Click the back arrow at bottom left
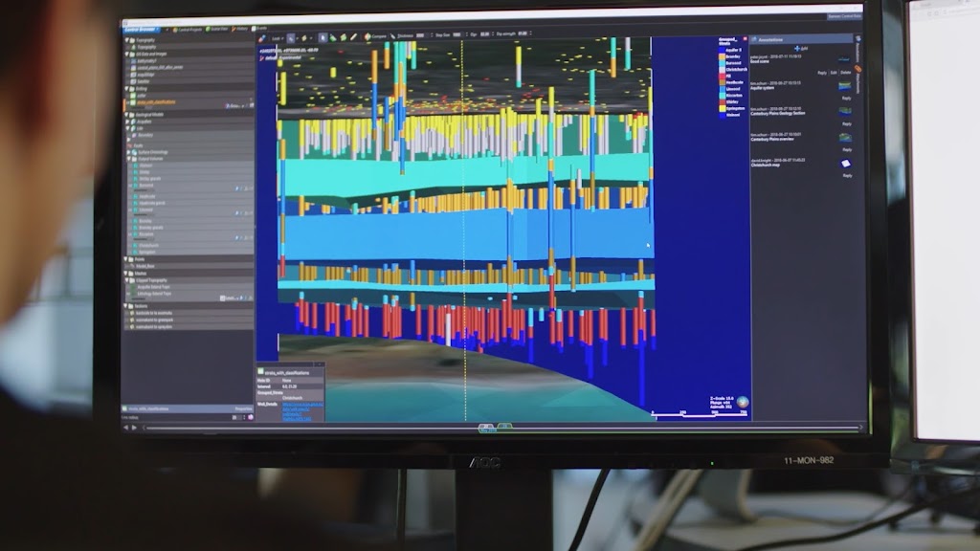 [x=125, y=428]
